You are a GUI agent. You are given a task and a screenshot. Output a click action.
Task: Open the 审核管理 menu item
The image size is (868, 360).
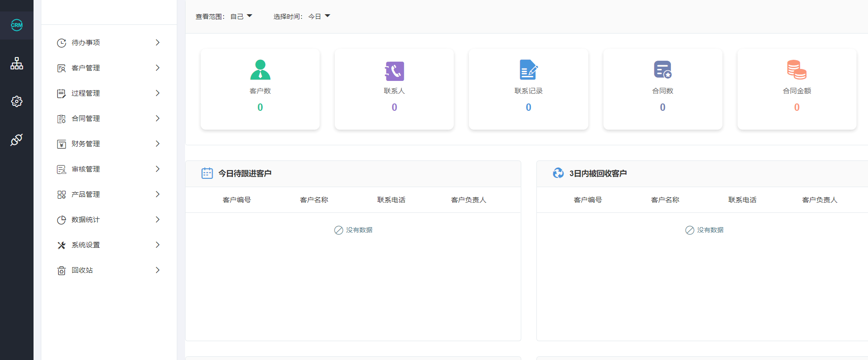(109, 169)
